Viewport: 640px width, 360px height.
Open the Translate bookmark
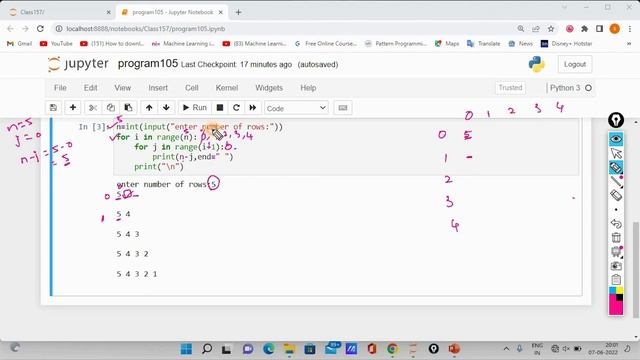pyautogui.click(x=484, y=44)
